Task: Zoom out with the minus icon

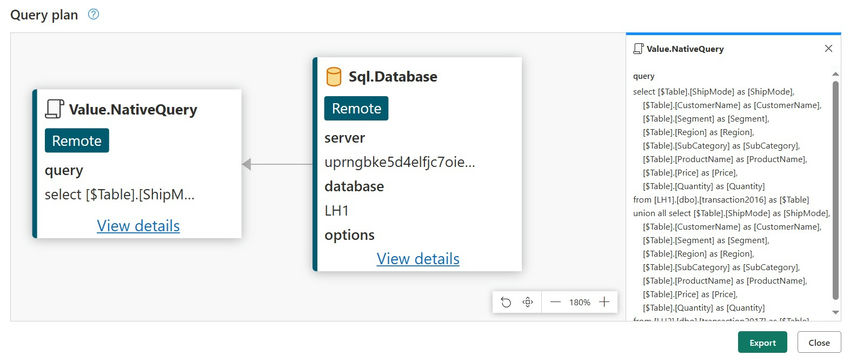Action: [x=555, y=302]
